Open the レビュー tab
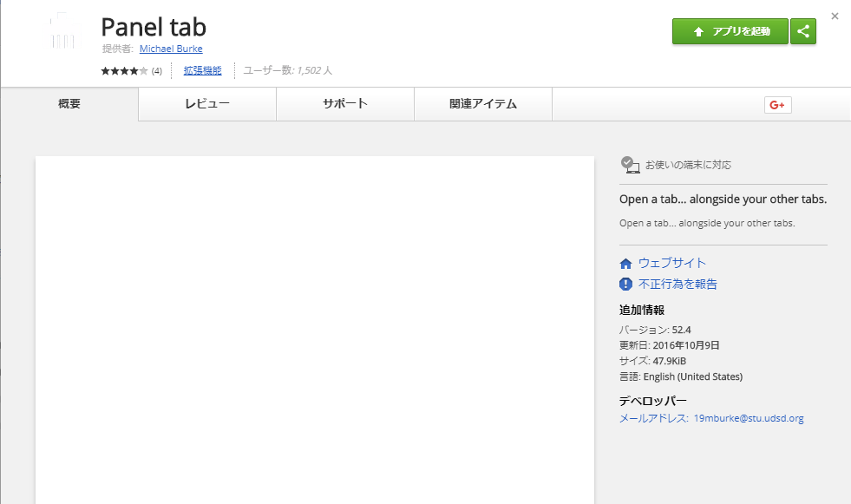Viewport: 851px width, 504px height. pos(207,104)
